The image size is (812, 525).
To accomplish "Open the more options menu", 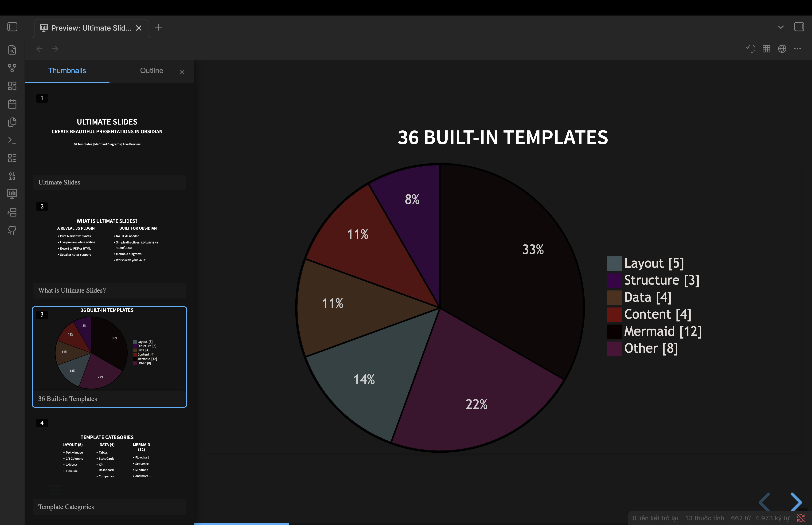I will click(x=797, y=49).
